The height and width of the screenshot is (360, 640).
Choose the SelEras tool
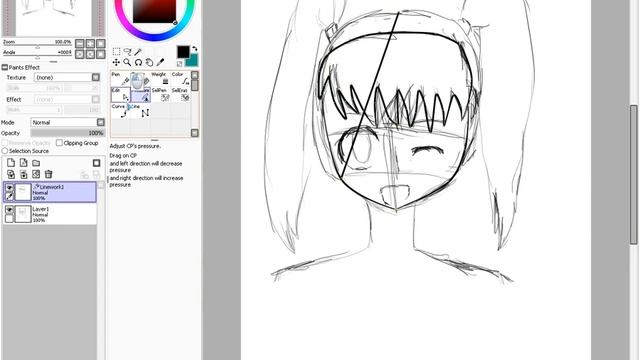point(181,95)
